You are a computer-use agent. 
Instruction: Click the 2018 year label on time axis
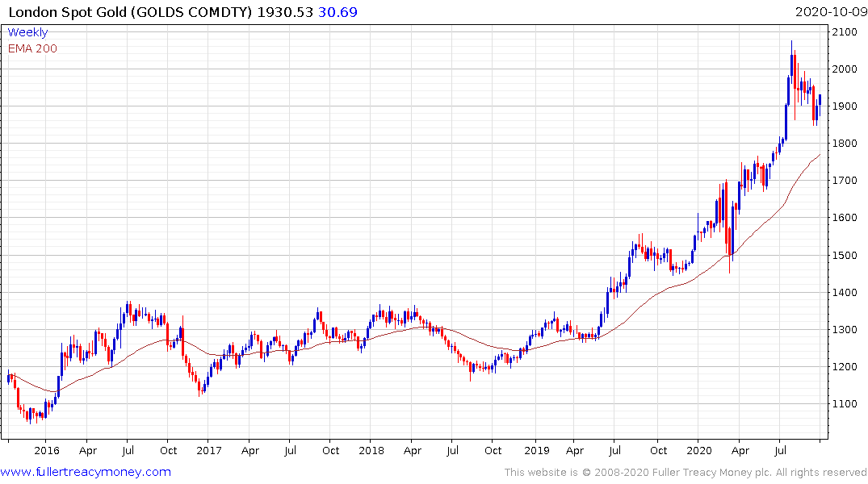tap(371, 450)
